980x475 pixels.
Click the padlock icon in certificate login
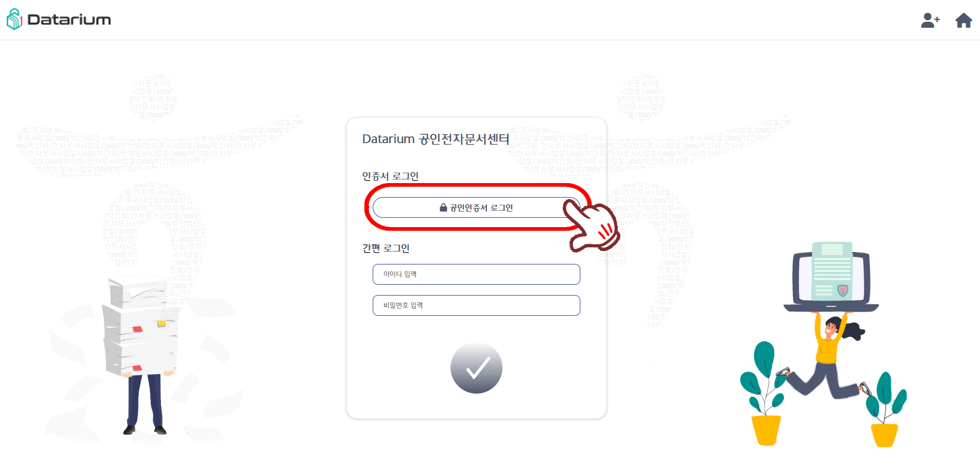point(443,207)
